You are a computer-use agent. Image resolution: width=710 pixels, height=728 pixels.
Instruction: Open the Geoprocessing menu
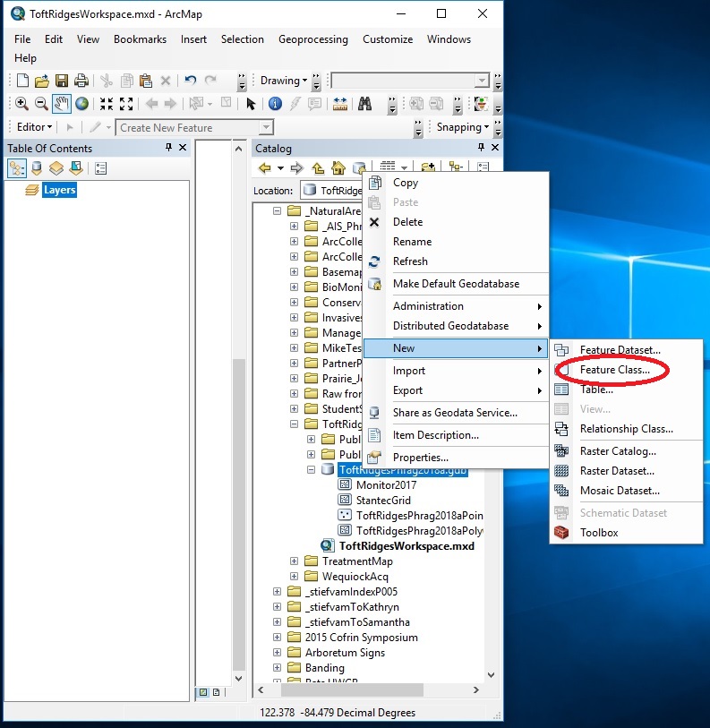(x=313, y=39)
